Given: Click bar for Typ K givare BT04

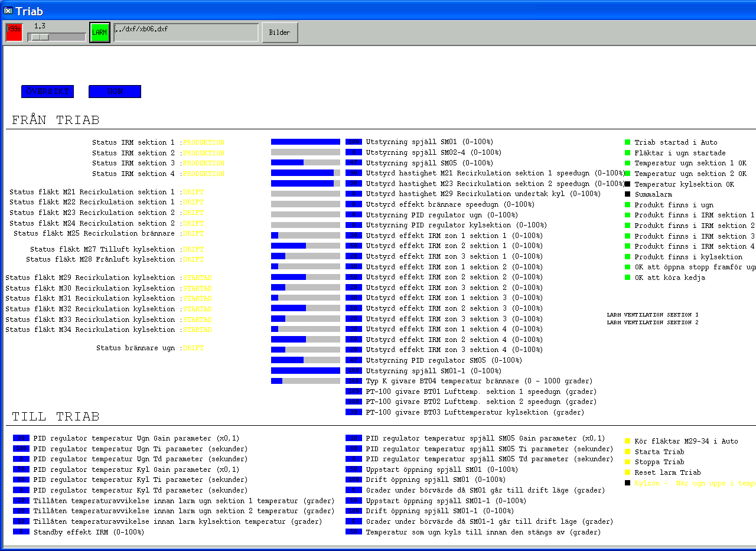Looking at the screenshot, I should 306,381.
